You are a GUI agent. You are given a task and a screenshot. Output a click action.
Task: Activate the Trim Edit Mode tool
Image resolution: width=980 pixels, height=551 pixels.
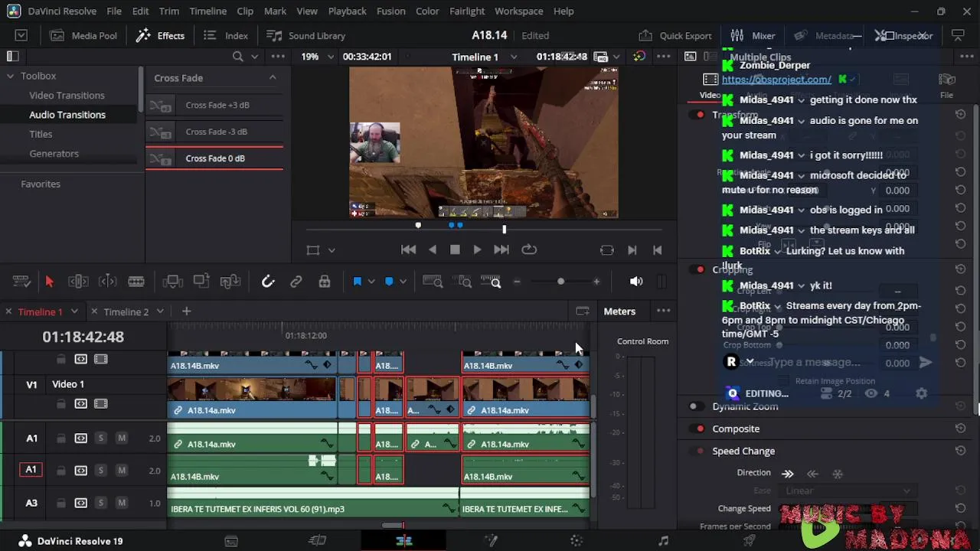click(x=78, y=282)
